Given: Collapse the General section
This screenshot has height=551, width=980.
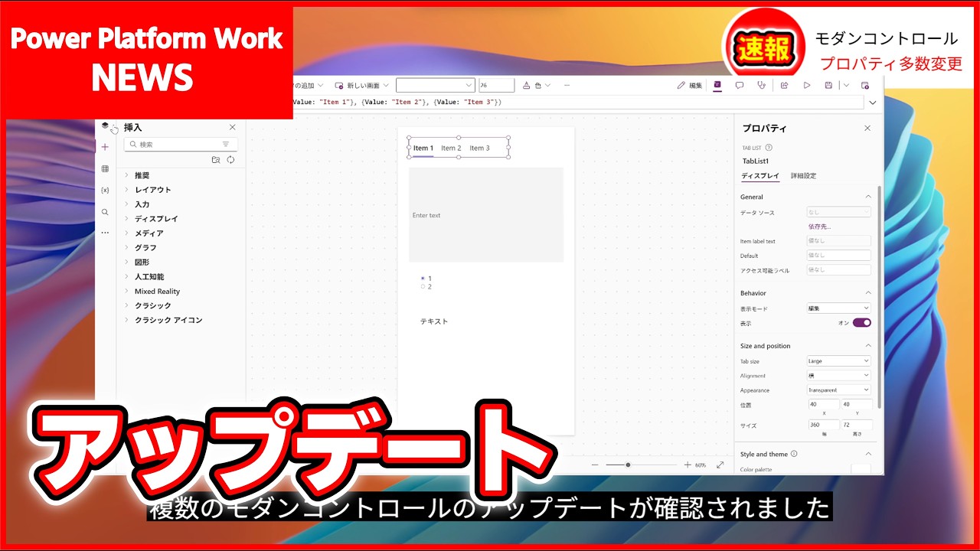Looking at the screenshot, I should pos(868,197).
